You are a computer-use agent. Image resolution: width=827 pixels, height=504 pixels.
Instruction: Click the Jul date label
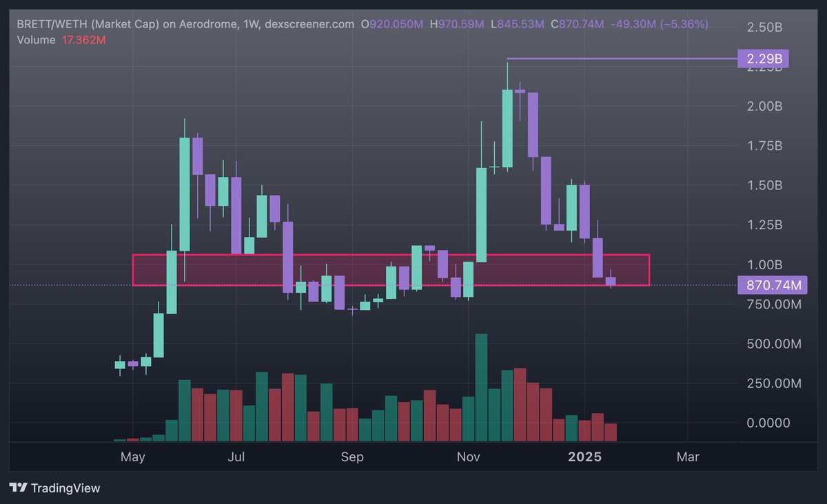pos(236,457)
